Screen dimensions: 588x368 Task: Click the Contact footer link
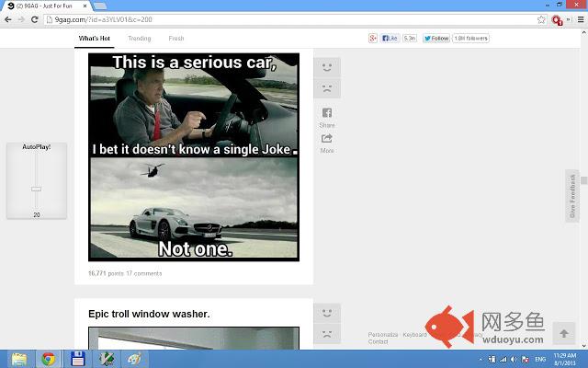point(378,341)
